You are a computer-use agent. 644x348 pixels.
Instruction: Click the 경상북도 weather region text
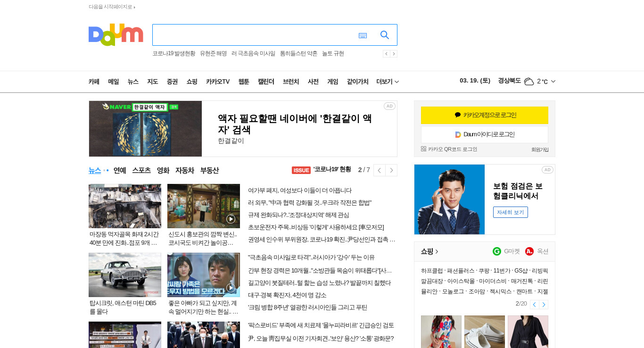tap(509, 81)
